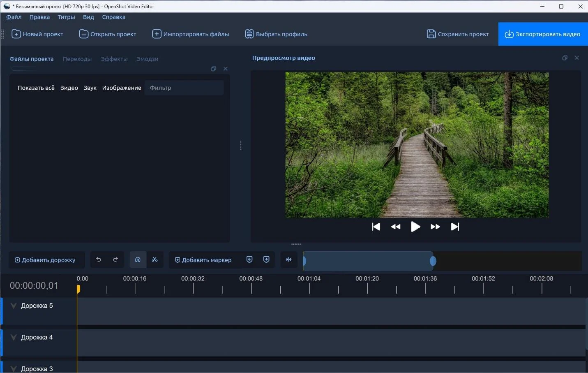Screen dimensions: 588x373
Task: Center timeline on playhead icon
Action: click(x=289, y=259)
